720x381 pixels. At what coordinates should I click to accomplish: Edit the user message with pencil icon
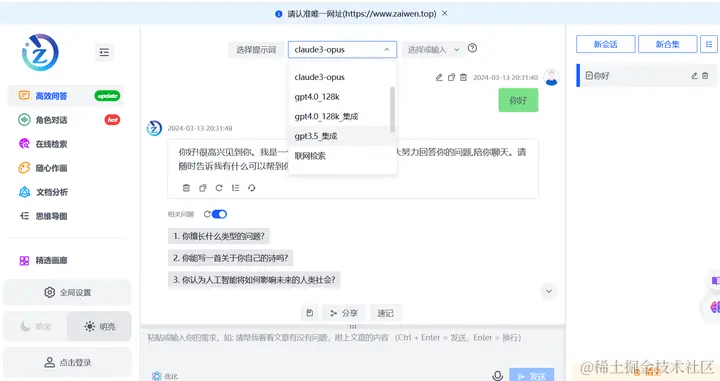pos(439,78)
